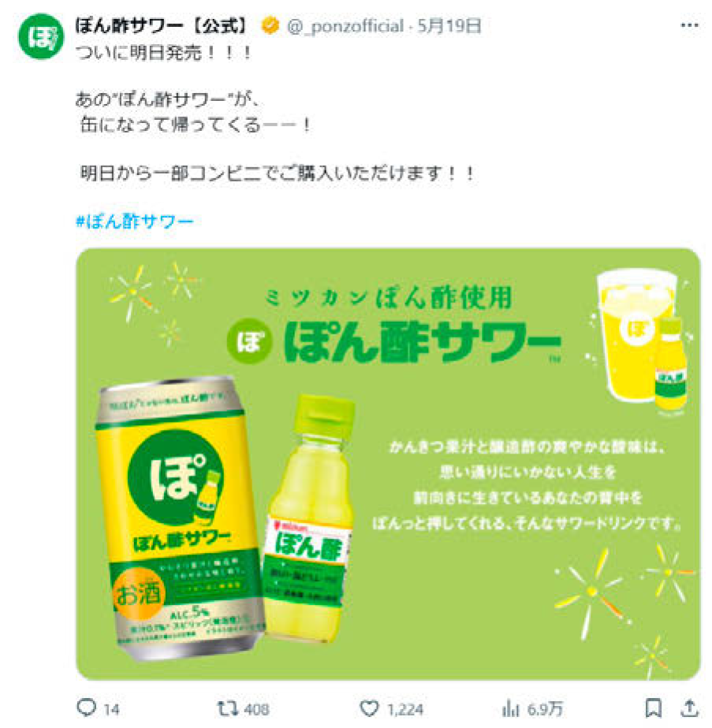This screenshot has width=712, height=728.
Task: Repost this tweet using retweet icon
Action: (228, 708)
